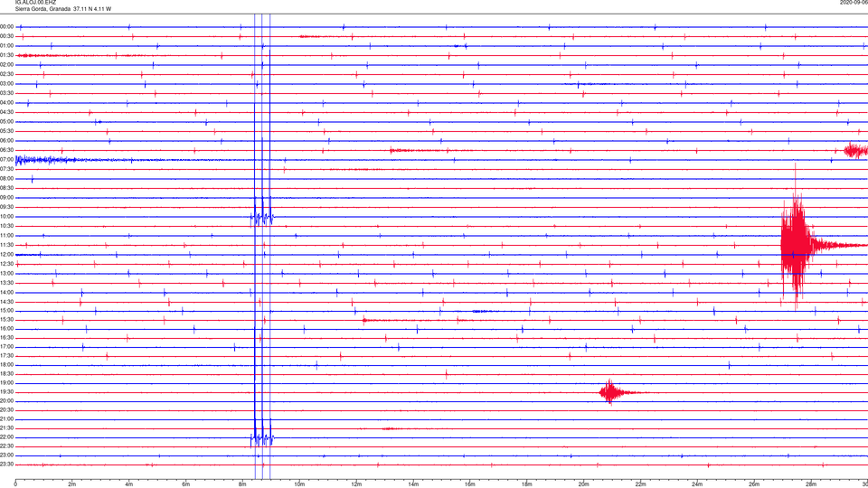Select the 15:00 trace time label
This screenshot has width=868, height=488.
click(6, 310)
